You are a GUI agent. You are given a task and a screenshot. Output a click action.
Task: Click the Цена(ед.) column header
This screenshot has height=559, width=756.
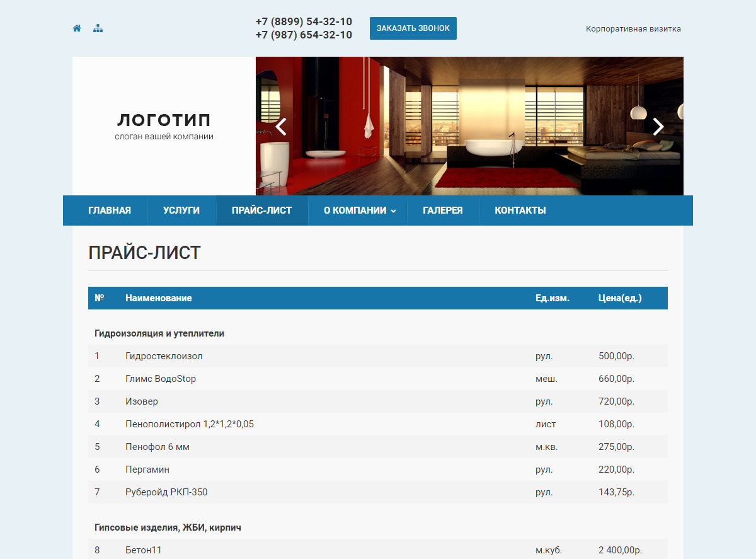click(620, 298)
